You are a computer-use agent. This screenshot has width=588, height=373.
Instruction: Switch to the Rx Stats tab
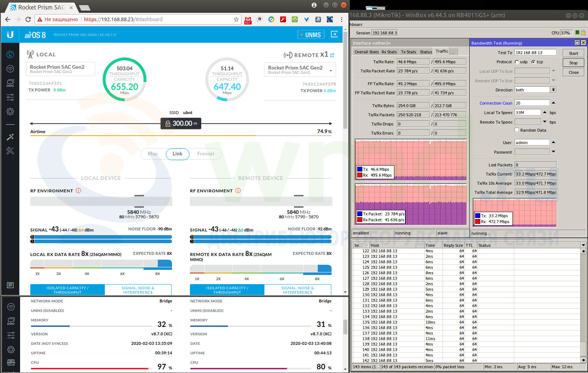click(x=389, y=52)
